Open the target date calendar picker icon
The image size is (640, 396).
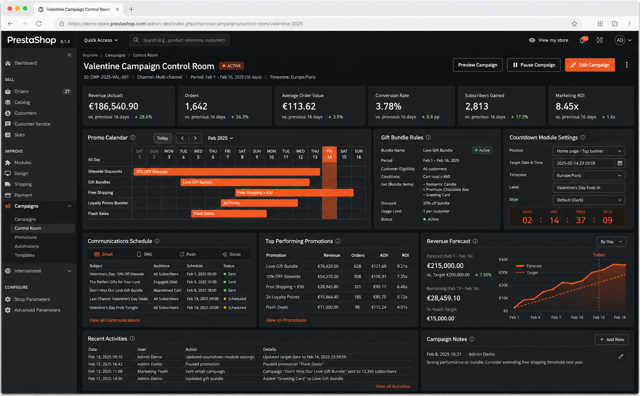[x=620, y=163]
